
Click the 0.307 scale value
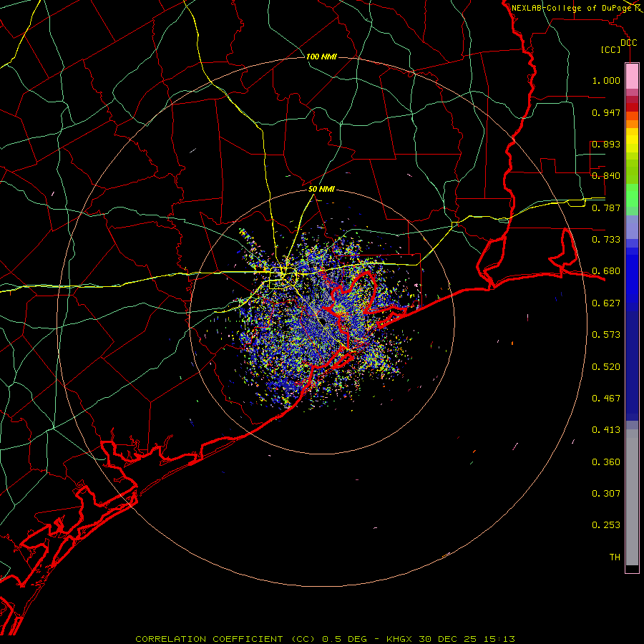tap(606, 493)
